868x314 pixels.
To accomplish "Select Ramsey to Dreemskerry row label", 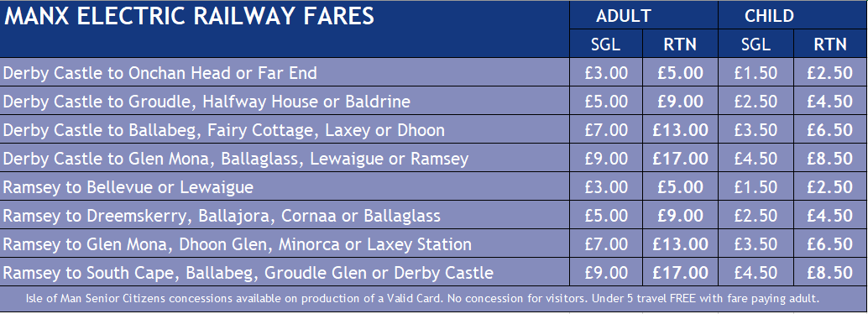I will point(222,216).
